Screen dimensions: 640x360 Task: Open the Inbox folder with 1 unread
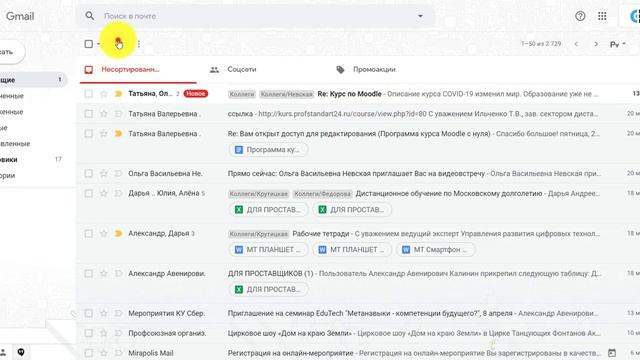pyautogui.click(x=33, y=80)
